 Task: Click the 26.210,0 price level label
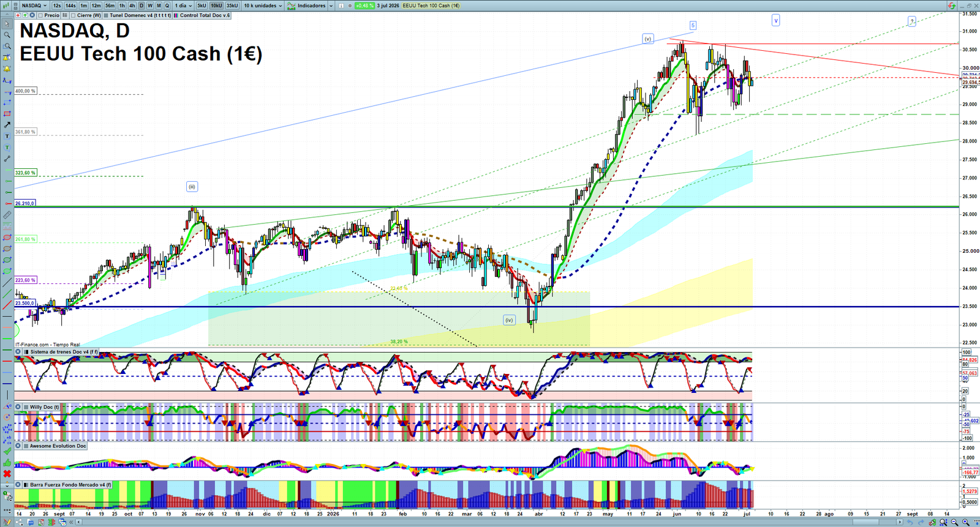[x=25, y=203]
